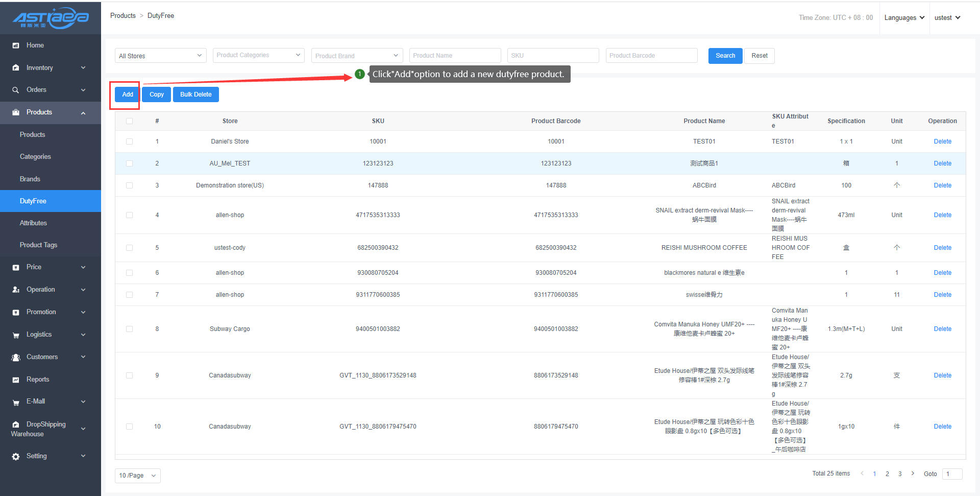Open Categories in the Products submenu
This screenshot has height=496, width=980.
tap(35, 157)
